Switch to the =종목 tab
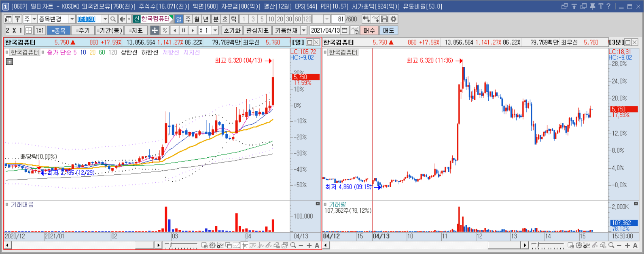Viewport: 644px width, 254px height. point(59,31)
